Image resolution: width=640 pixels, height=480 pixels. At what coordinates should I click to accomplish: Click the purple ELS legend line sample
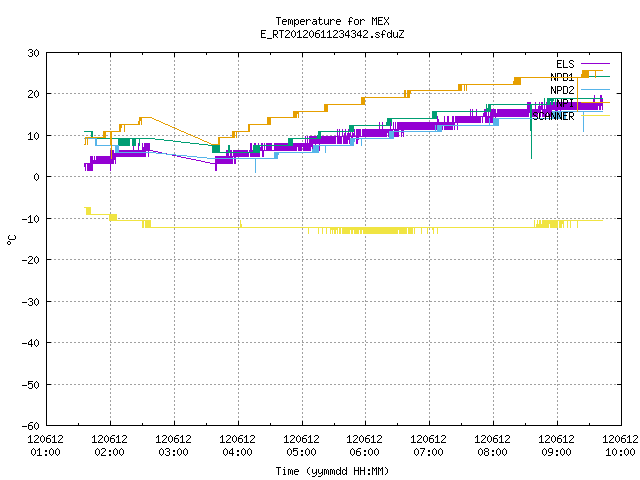click(x=595, y=64)
